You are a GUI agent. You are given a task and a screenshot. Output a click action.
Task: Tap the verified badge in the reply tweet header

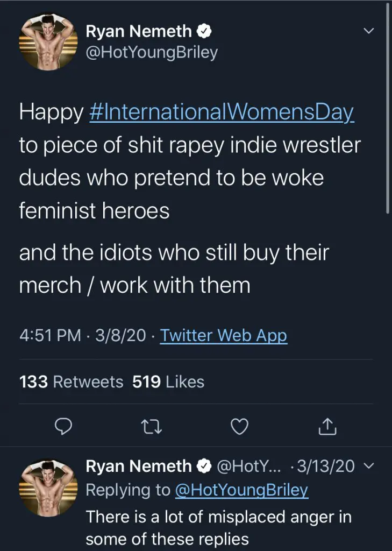click(205, 466)
